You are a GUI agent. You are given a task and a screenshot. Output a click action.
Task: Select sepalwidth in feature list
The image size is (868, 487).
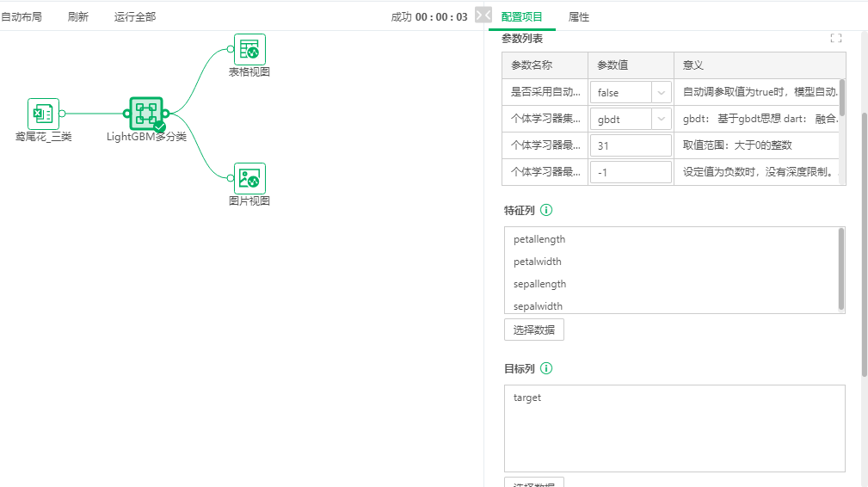click(538, 306)
